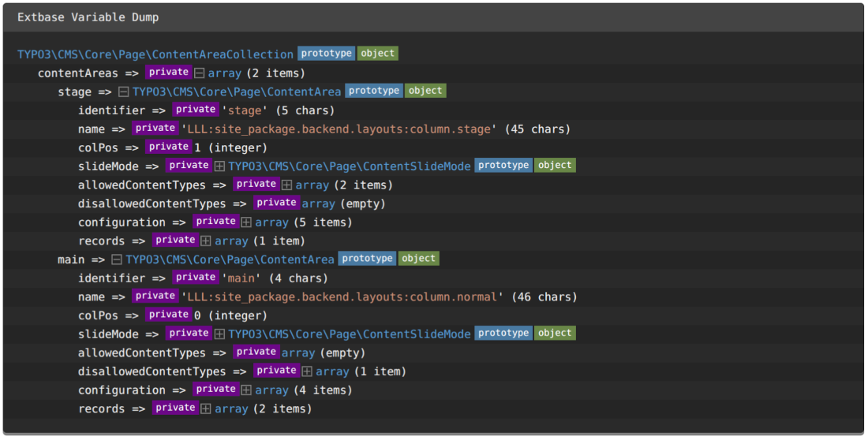The image size is (868, 444).
Task: Expand disallowedContentTypes array (1 item)
Action: click(x=307, y=371)
